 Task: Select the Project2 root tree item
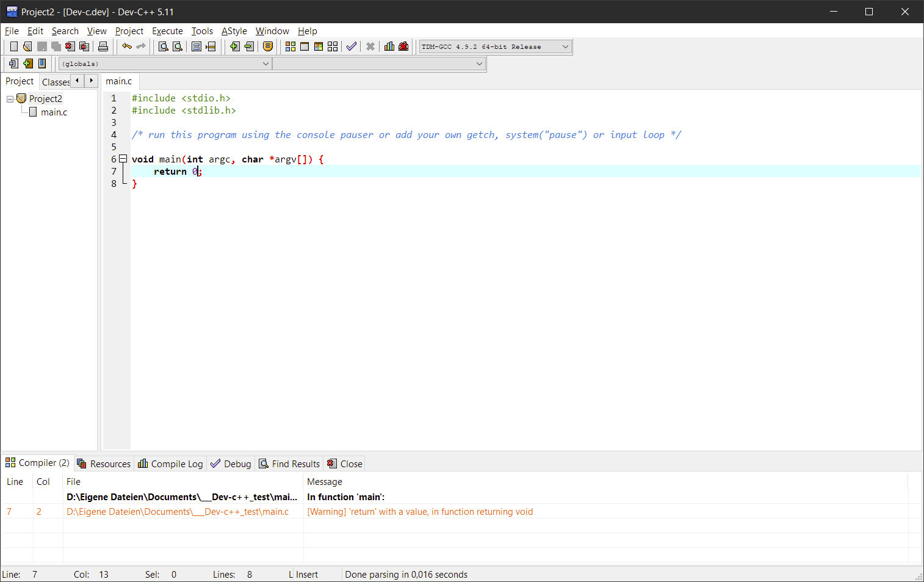46,99
